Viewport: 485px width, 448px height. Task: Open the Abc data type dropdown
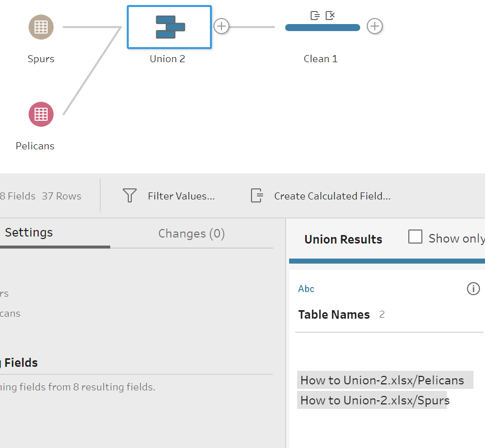[306, 289]
